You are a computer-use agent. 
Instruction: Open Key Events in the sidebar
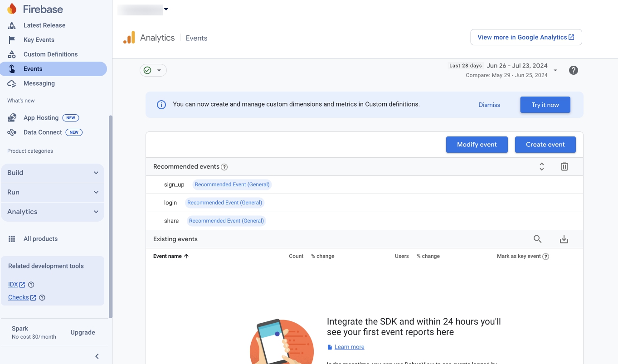pos(39,40)
